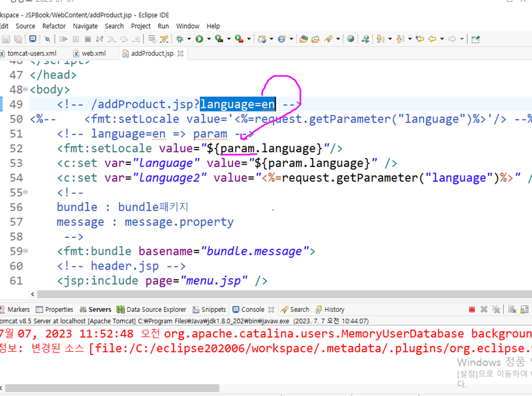Screen dimensions: 532x396
Task: Click the Save icon in toolbar
Action: 6,39
